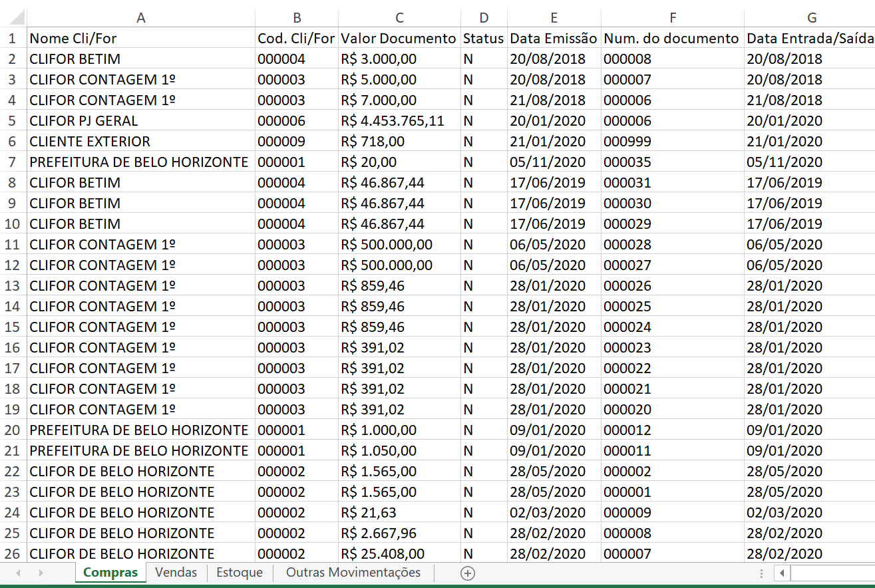Select column D header
The image size is (875, 588).
pyautogui.click(x=484, y=18)
